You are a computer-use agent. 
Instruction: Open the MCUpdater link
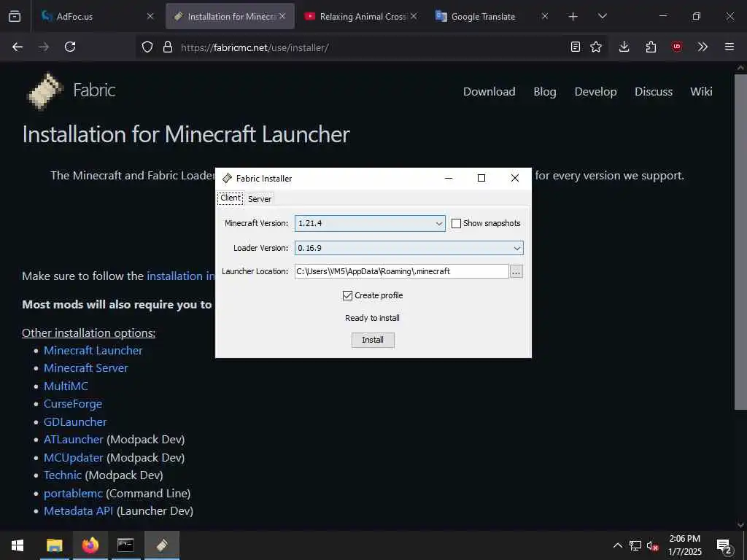(74, 458)
